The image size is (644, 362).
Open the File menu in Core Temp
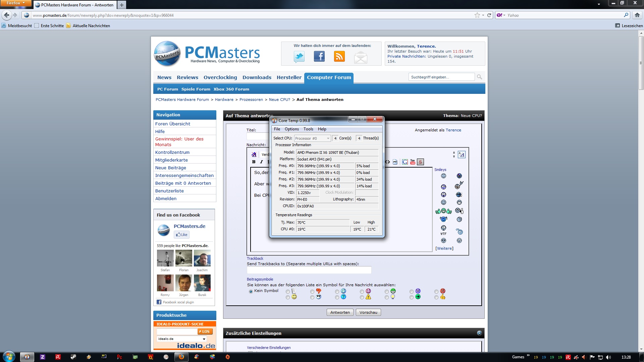point(277,129)
